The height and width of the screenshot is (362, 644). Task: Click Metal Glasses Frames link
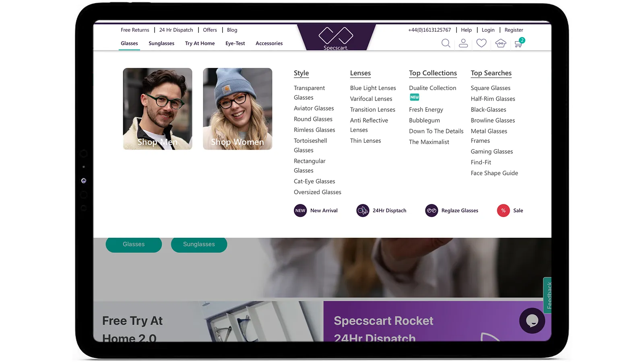pos(489,136)
